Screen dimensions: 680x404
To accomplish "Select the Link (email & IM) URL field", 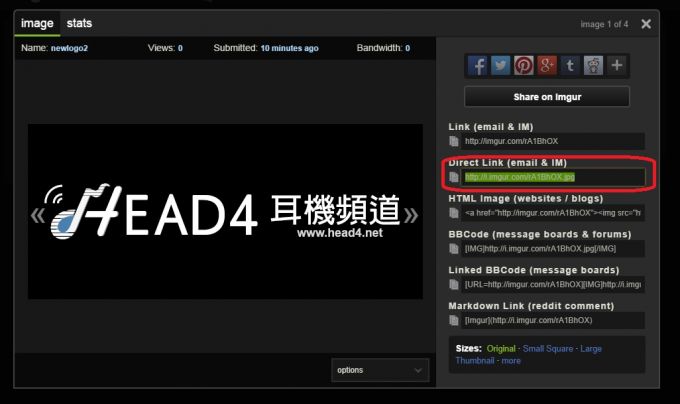I will [553, 141].
